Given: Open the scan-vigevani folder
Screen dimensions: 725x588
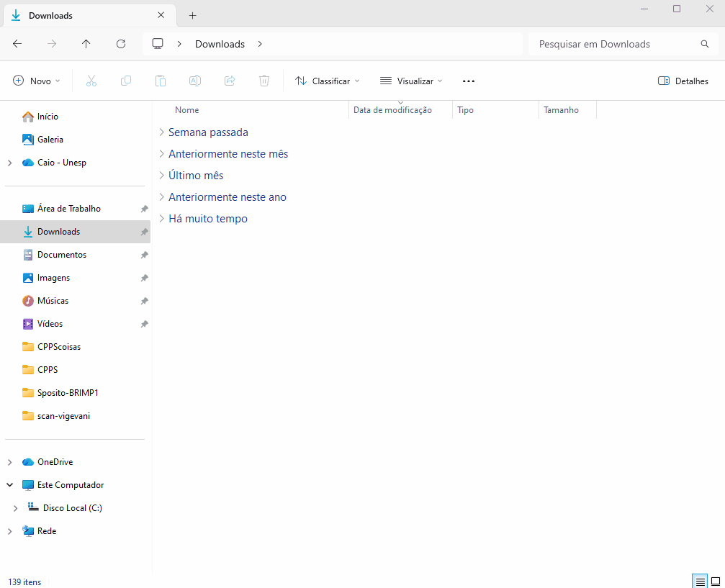Looking at the screenshot, I should pyautogui.click(x=63, y=416).
